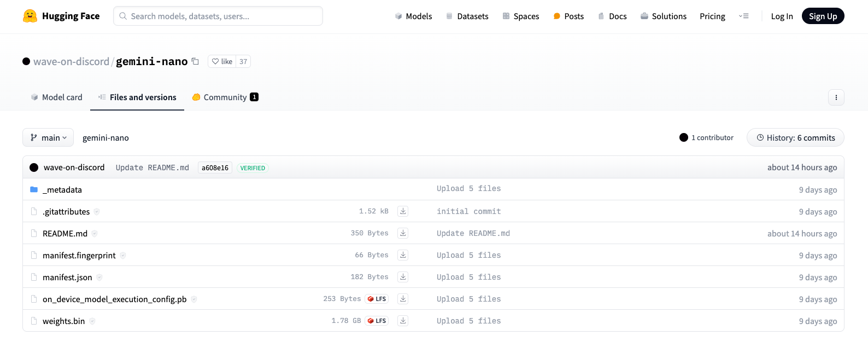The height and width of the screenshot is (341, 868).
Task: Download the .gitattributes file
Action: (403, 211)
